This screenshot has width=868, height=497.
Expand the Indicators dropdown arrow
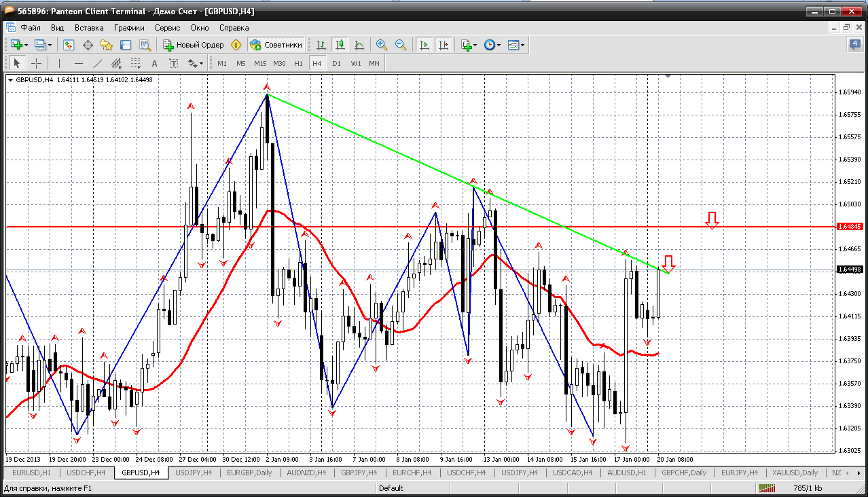[475, 45]
